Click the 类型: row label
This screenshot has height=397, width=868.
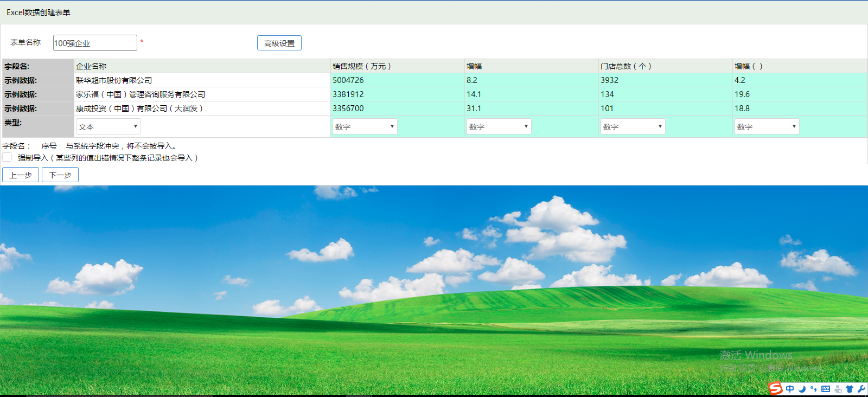tap(13, 123)
